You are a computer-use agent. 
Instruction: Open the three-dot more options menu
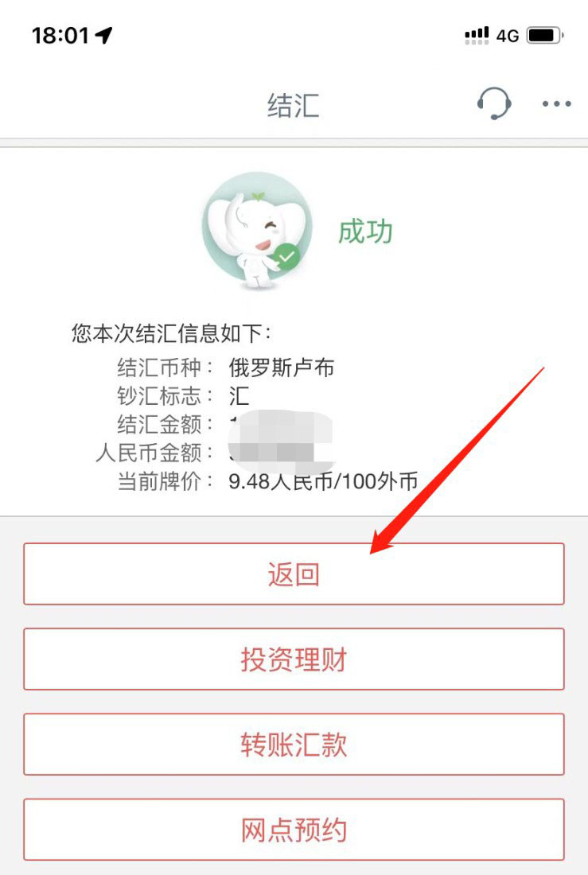pos(557,103)
